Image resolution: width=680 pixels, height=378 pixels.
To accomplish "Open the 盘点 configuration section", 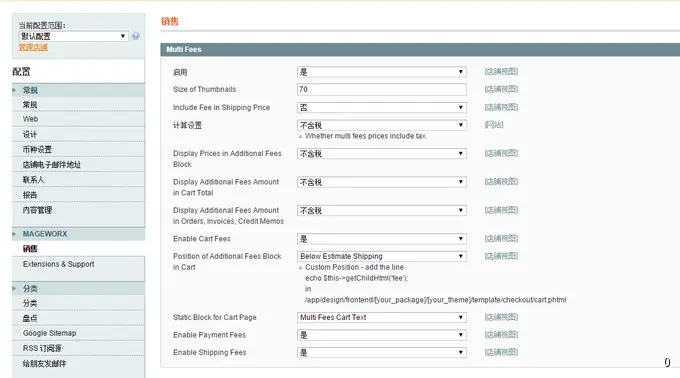I will tap(78, 318).
